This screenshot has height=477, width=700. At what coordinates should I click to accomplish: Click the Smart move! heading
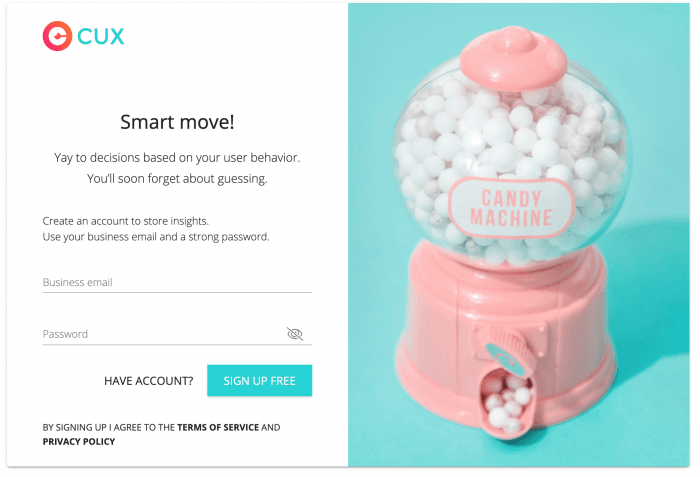pyautogui.click(x=177, y=122)
